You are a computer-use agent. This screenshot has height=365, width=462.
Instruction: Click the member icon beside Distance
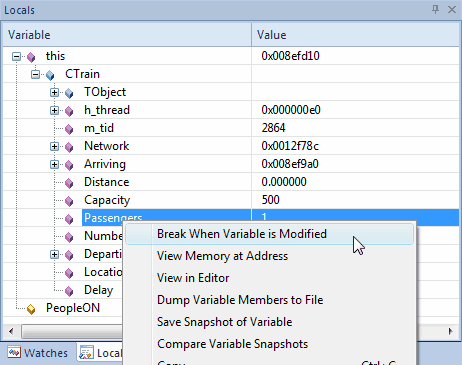pyautogui.click(x=69, y=183)
